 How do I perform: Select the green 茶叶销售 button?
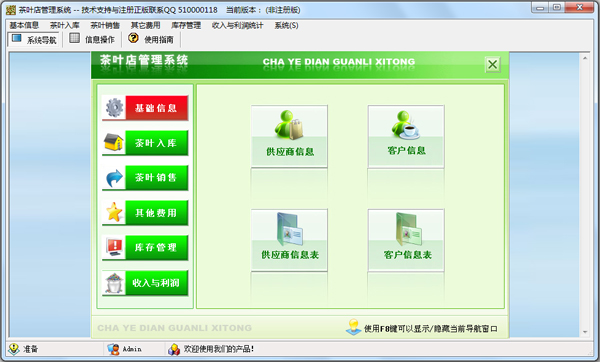pos(157,178)
